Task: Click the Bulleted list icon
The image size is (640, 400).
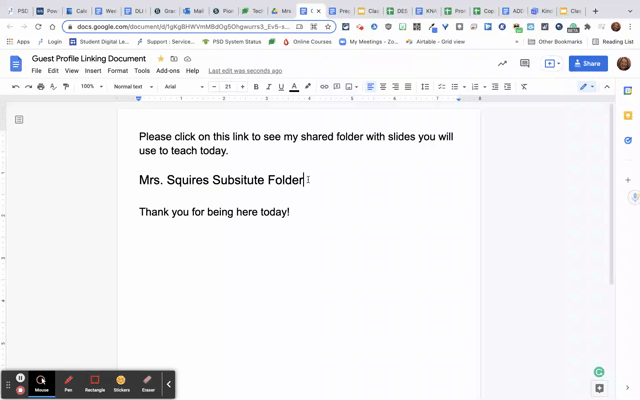Action: (x=455, y=87)
